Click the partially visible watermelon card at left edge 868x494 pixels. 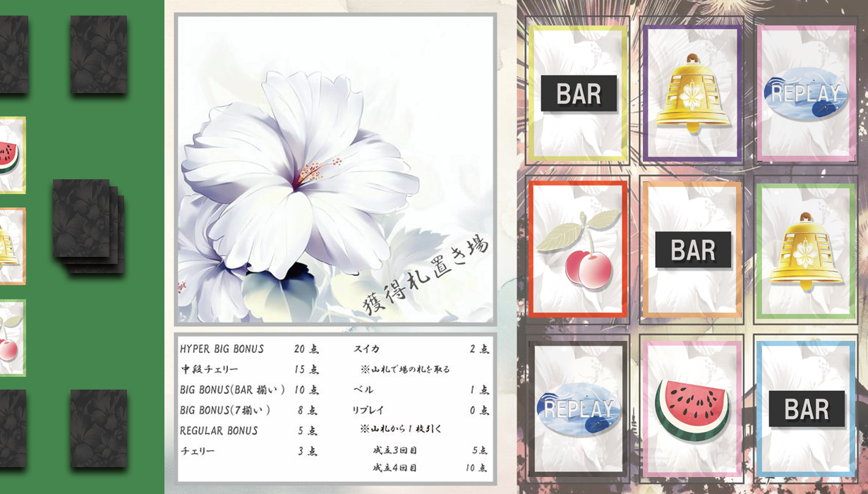(x=11, y=155)
